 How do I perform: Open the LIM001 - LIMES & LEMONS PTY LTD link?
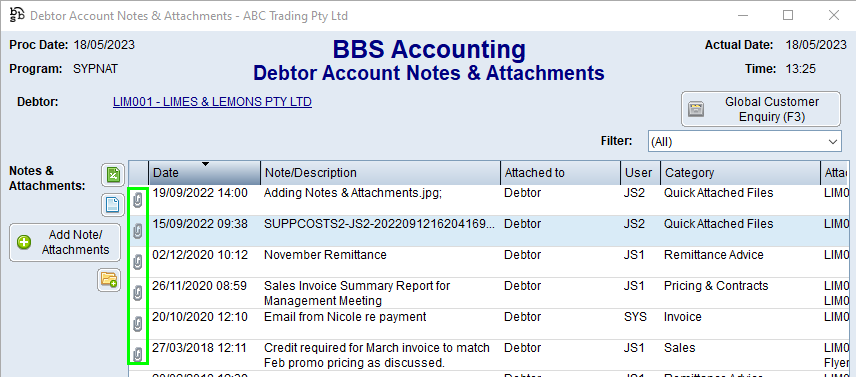click(212, 102)
